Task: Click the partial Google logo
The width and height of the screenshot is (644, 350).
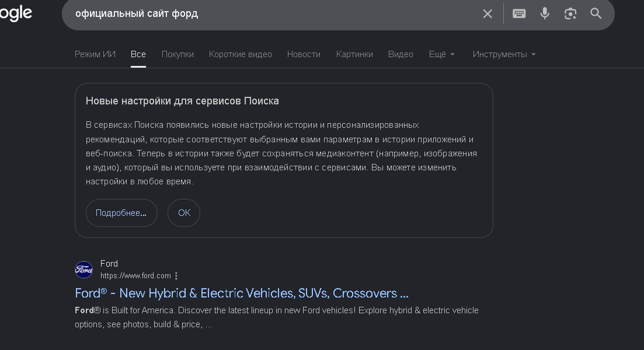Action: (16, 13)
